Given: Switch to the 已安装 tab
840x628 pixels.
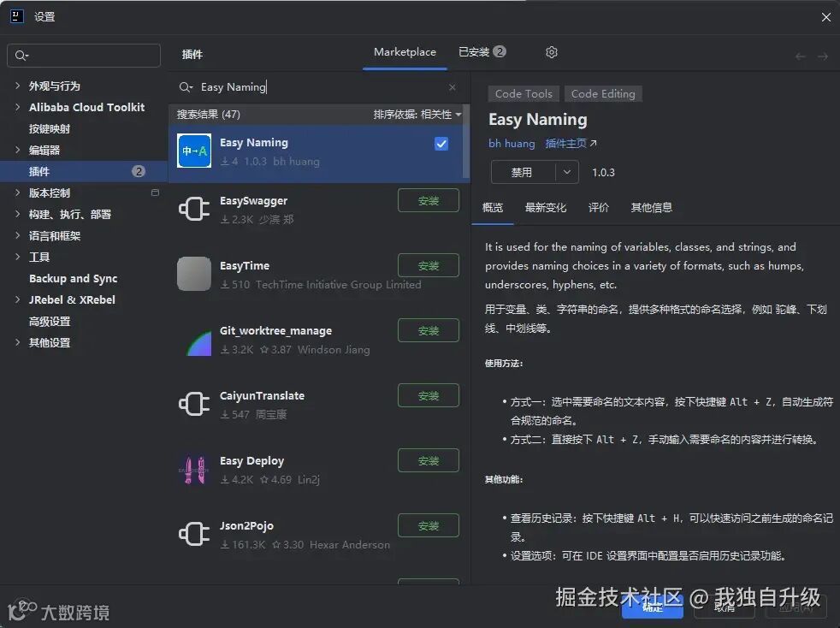Looking at the screenshot, I should 482,52.
